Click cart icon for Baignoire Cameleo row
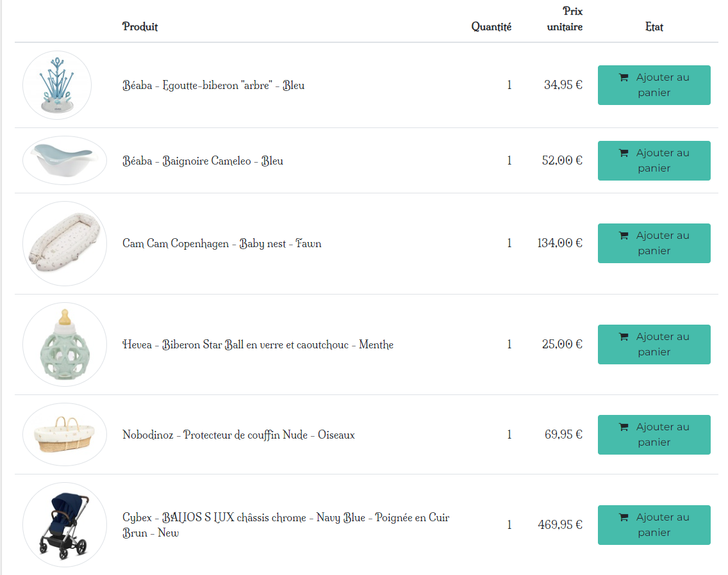Screen dimensions: 728x575 coord(624,153)
